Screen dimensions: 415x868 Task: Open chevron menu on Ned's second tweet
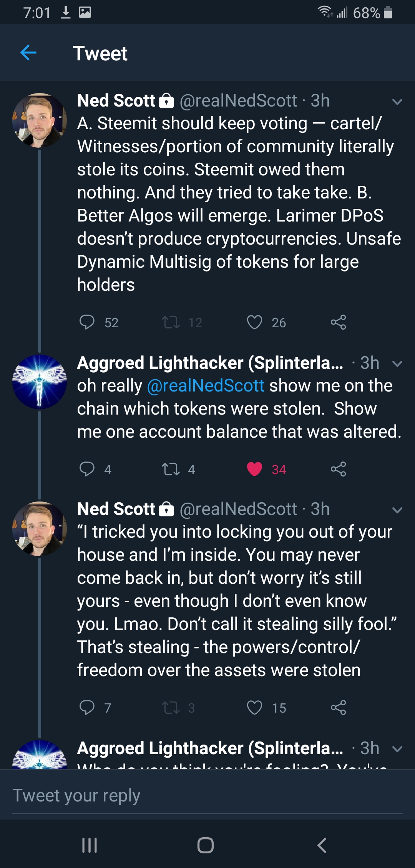click(x=397, y=510)
